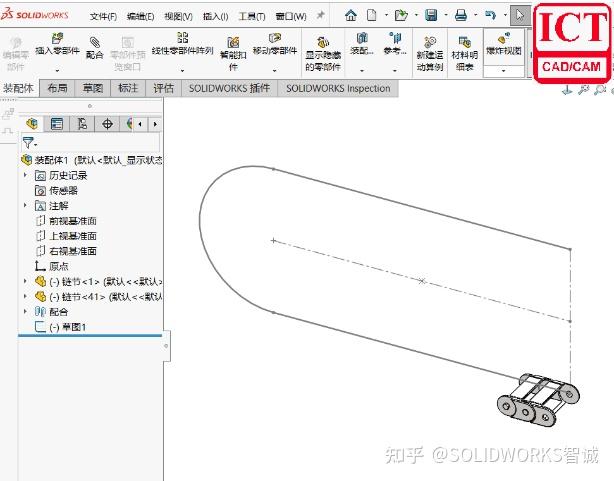
Task: Select 上视基准面 plane in tree
Action: coord(66,236)
